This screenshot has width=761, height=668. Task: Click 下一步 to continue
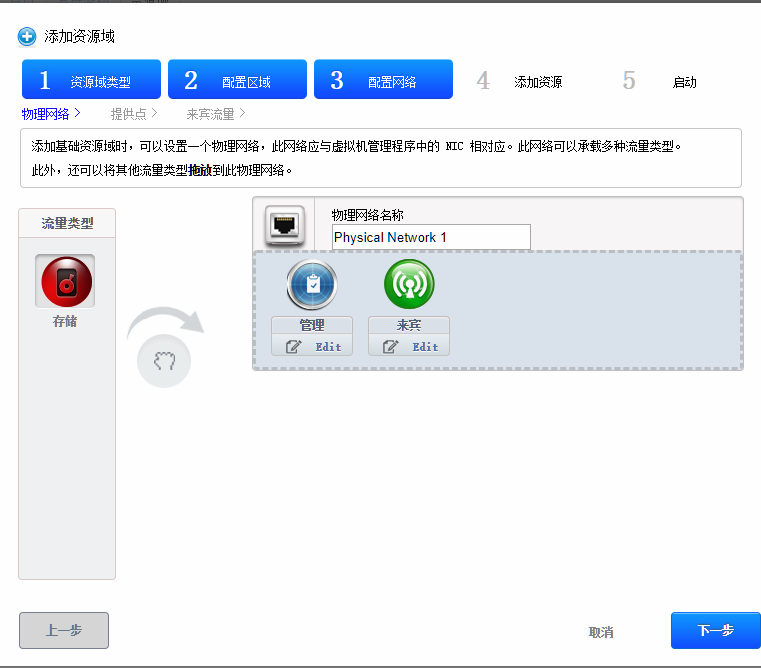click(716, 630)
